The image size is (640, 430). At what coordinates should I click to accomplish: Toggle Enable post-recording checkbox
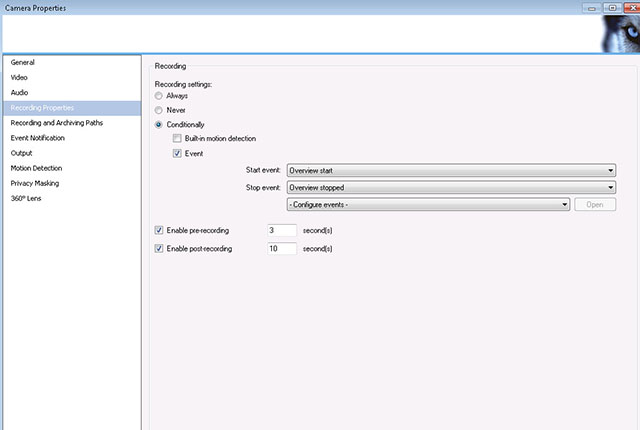(159, 248)
